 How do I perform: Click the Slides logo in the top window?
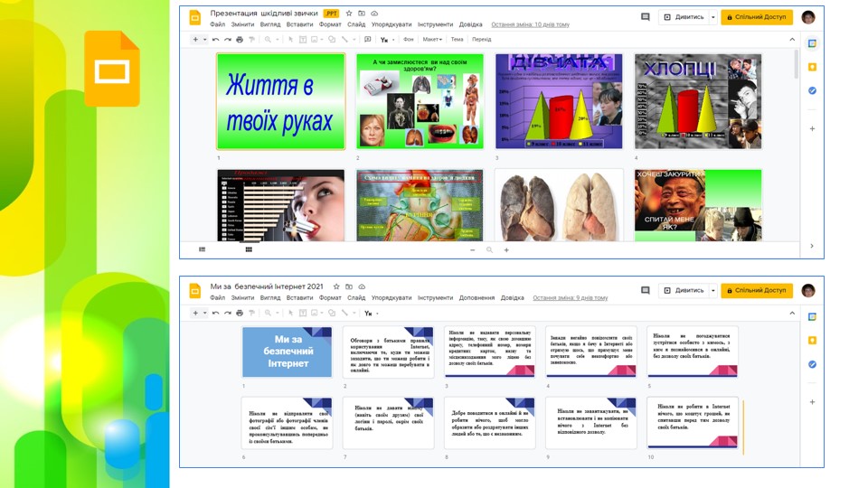[195, 18]
